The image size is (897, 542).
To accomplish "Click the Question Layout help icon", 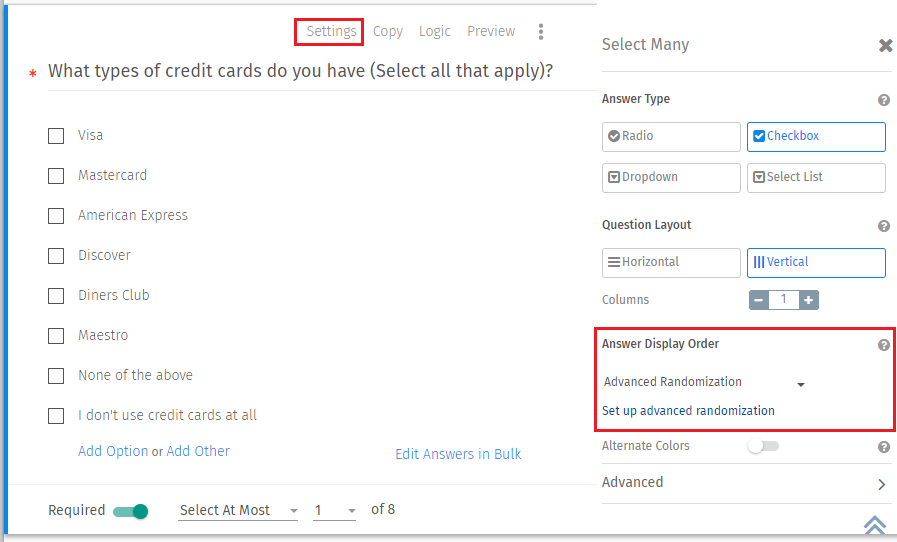I will tap(884, 226).
